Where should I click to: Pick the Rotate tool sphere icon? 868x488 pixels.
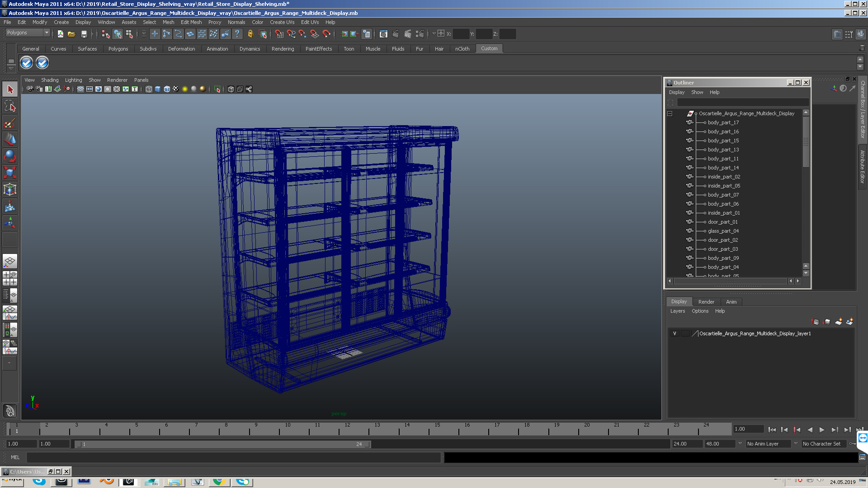tap(10, 156)
